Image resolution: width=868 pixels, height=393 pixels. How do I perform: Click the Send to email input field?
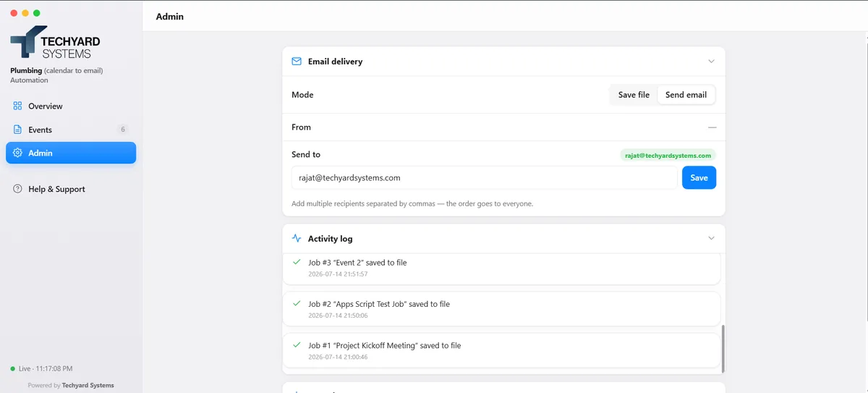tap(484, 177)
